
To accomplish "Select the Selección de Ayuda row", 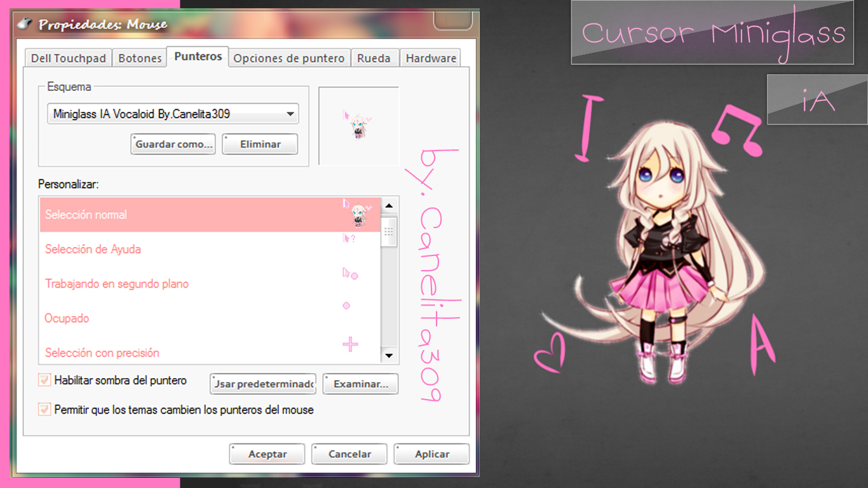I will pos(210,249).
